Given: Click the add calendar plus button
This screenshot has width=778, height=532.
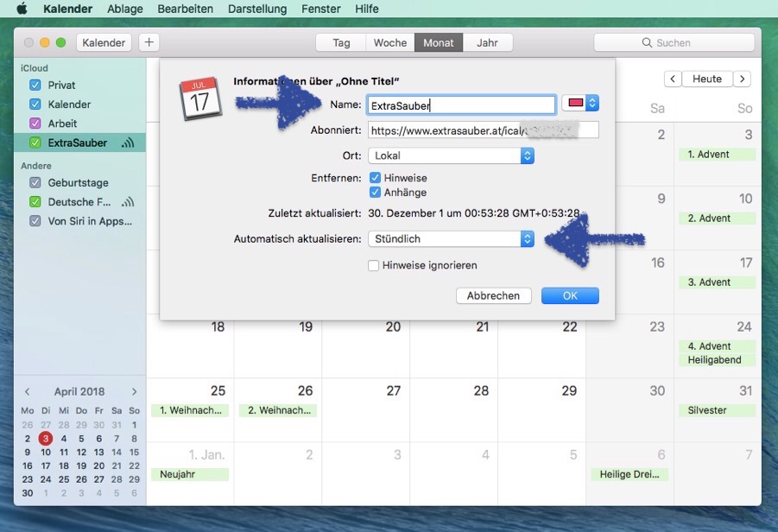Looking at the screenshot, I should (149, 42).
